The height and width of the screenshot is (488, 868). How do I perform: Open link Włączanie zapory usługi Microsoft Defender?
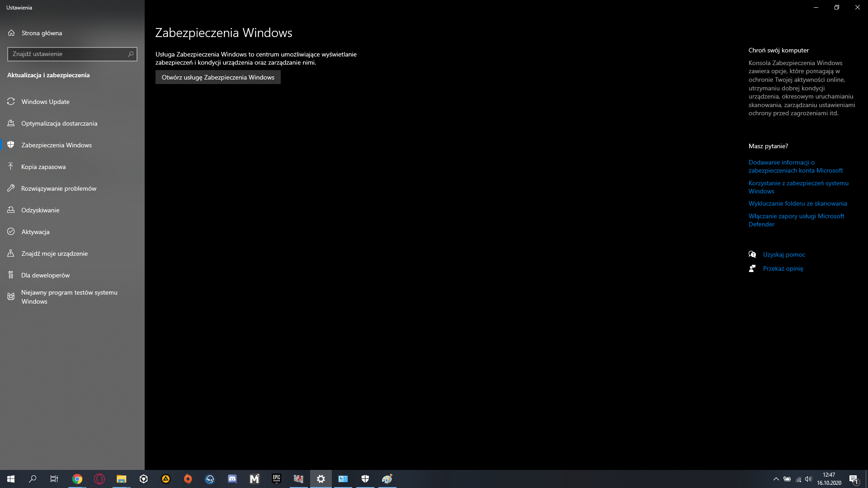click(796, 220)
